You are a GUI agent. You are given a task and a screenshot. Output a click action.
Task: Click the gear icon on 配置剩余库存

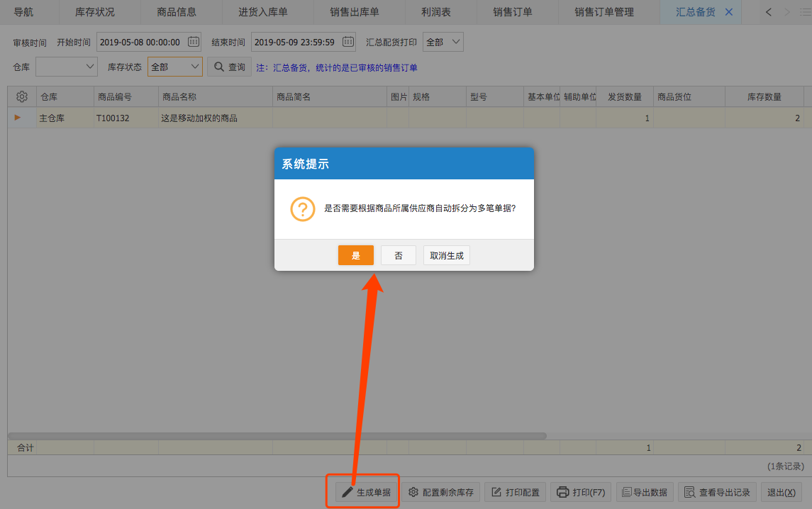(x=413, y=492)
